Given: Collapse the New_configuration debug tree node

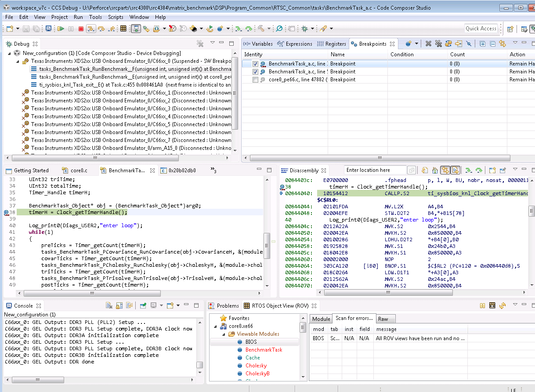Looking at the screenshot, I should (10, 53).
